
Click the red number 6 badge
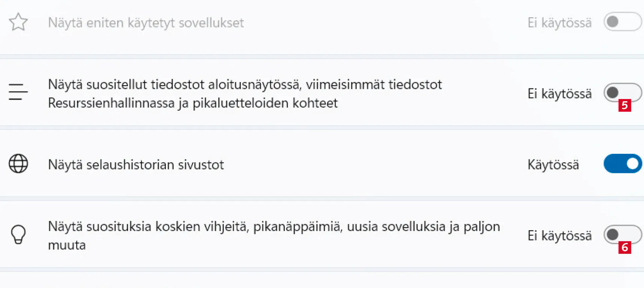[624, 247]
